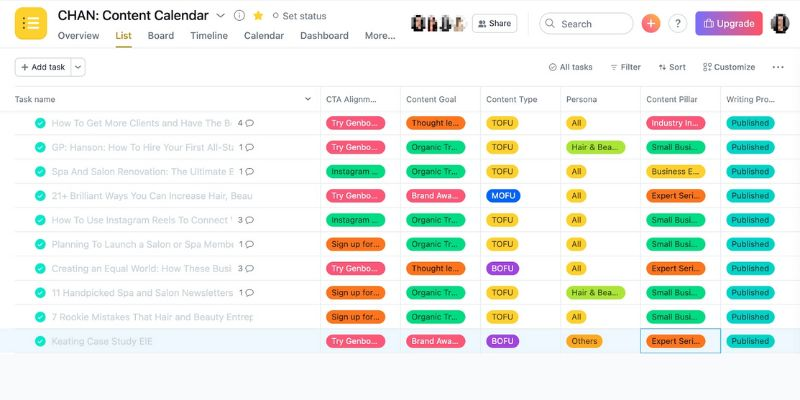Click the project list icon in top-left
800x400 pixels.
point(30,23)
